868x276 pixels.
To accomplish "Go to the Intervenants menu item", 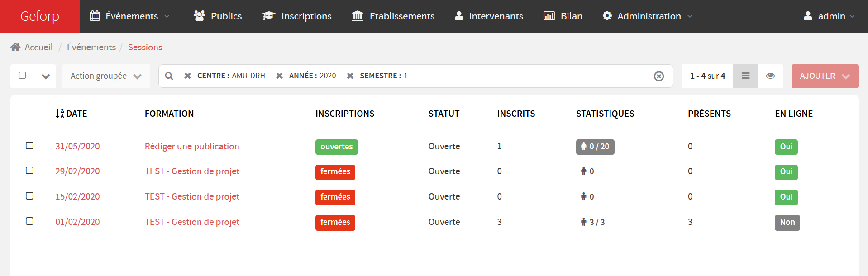I will point(489,16).
